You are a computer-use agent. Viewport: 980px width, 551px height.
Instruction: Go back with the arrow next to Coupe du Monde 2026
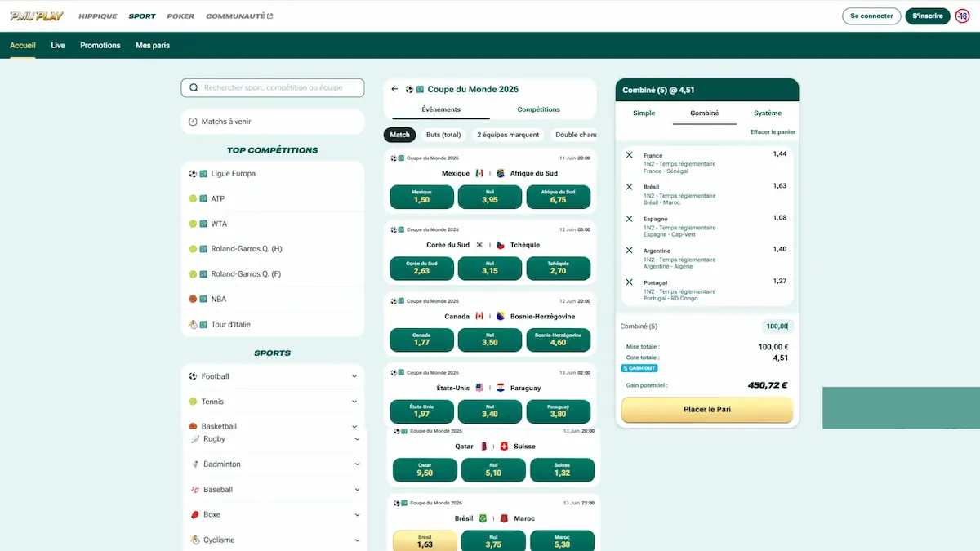click(395, 89)
